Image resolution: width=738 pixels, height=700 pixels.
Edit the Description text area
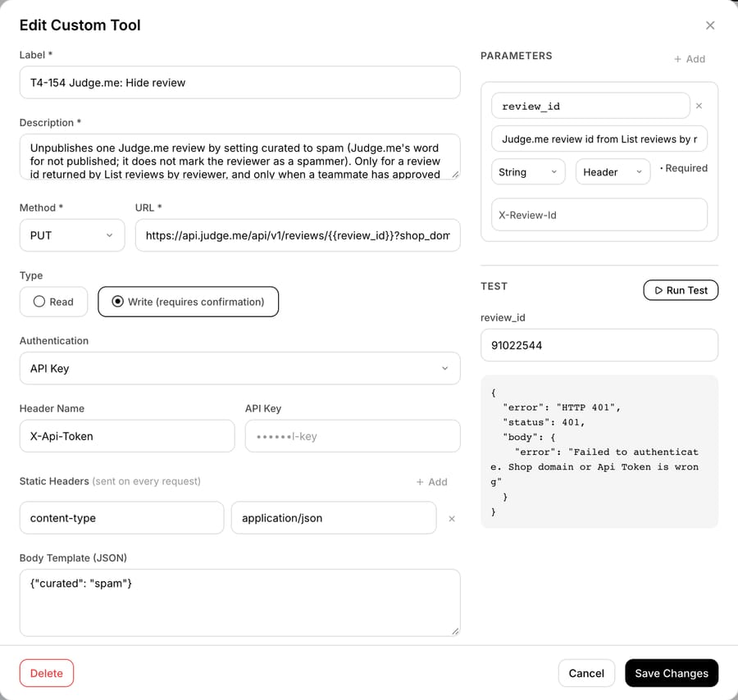tap(240, 157)
